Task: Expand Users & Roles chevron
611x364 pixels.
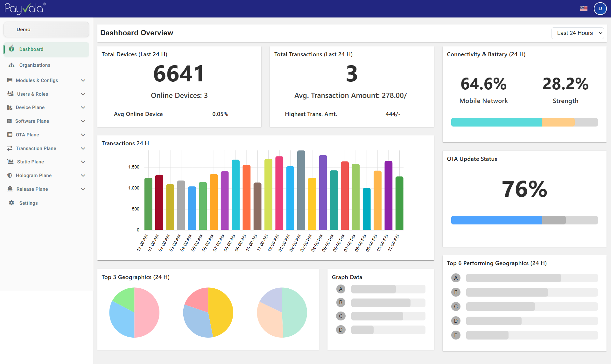Action: pyautogui.click(x=83, y=94)
